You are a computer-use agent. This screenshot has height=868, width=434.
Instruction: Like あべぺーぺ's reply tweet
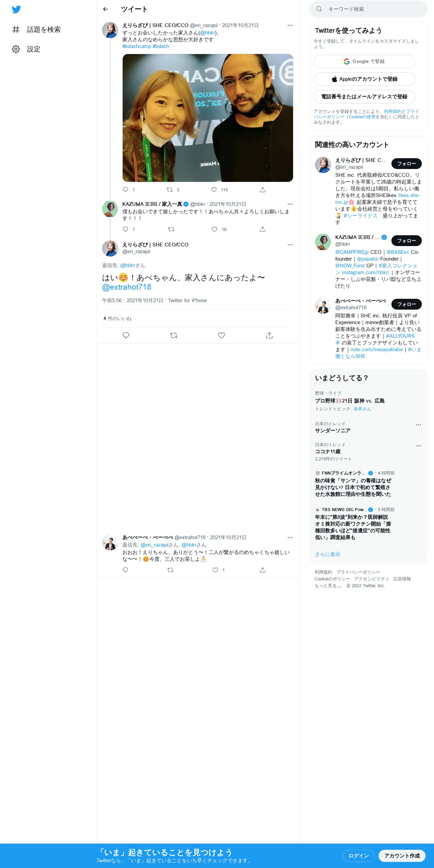tap(215, 570)
